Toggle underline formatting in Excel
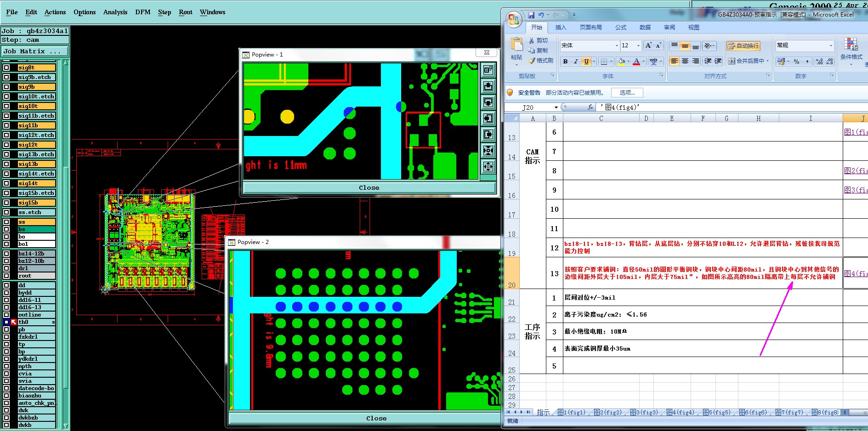 click(x=586, y=62)
